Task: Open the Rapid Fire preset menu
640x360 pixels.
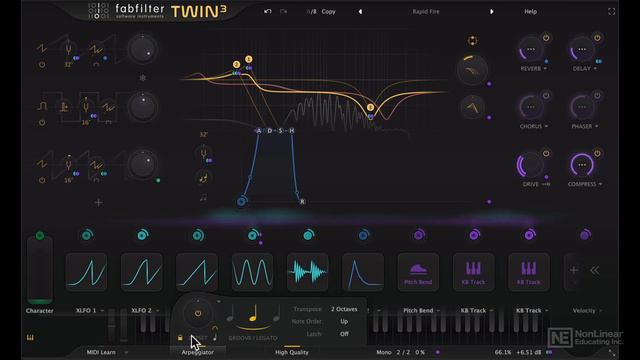Action: [426, 11]
